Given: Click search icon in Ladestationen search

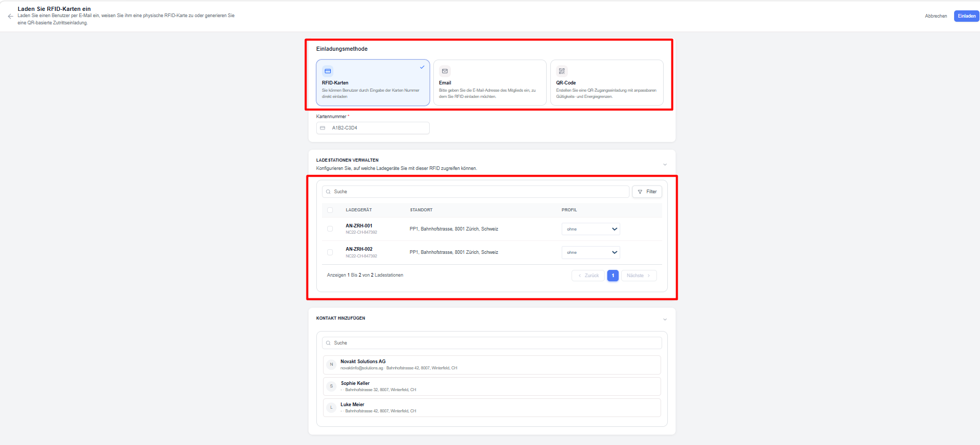Looking at the screenshot, I should pos(328,192).
